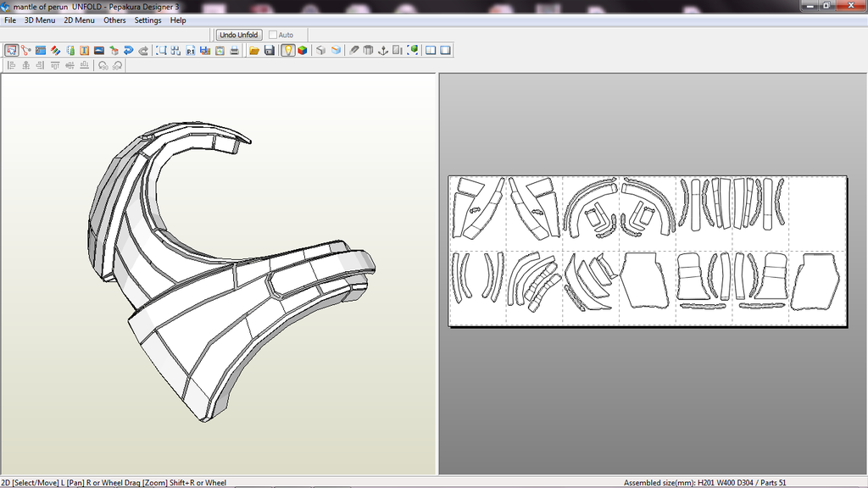This screenshot has width=868, height=488.
Task: Enable the Auto checkbox
Action: click(x=273, y=35)
